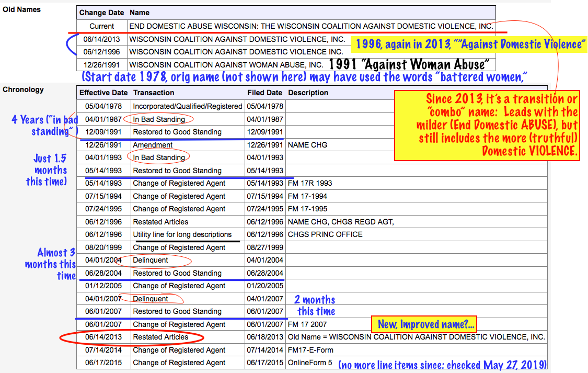Viewport: 588px width, 373px height.
Task: Click the 'Current' change date cell
Action: coord(101,26)
